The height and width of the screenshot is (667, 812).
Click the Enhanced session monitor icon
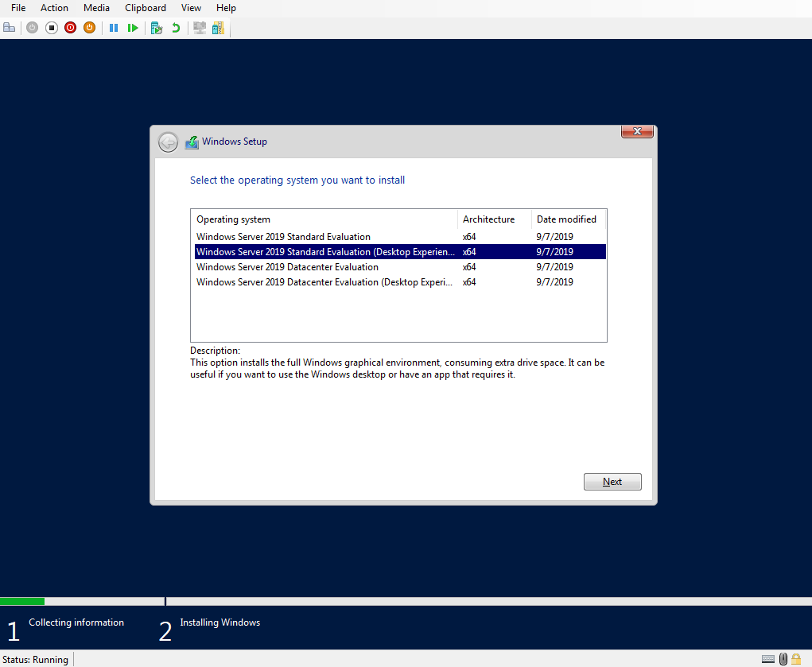coord(200,28)
